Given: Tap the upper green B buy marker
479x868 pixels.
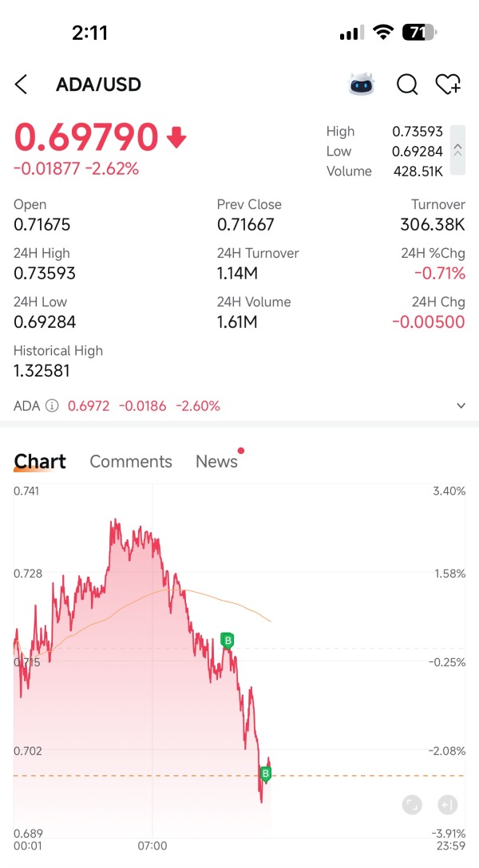Looking at the screenshot, I should 228,640.
